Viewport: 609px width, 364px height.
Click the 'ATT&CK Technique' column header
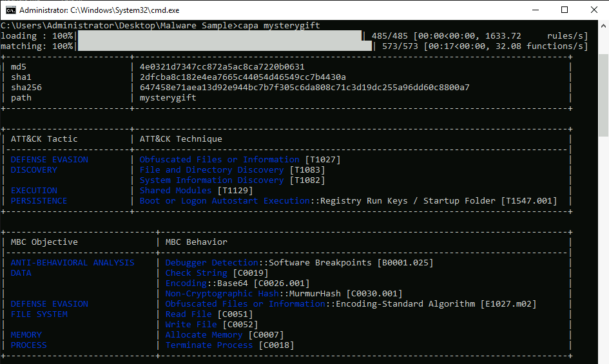[181, 139]
